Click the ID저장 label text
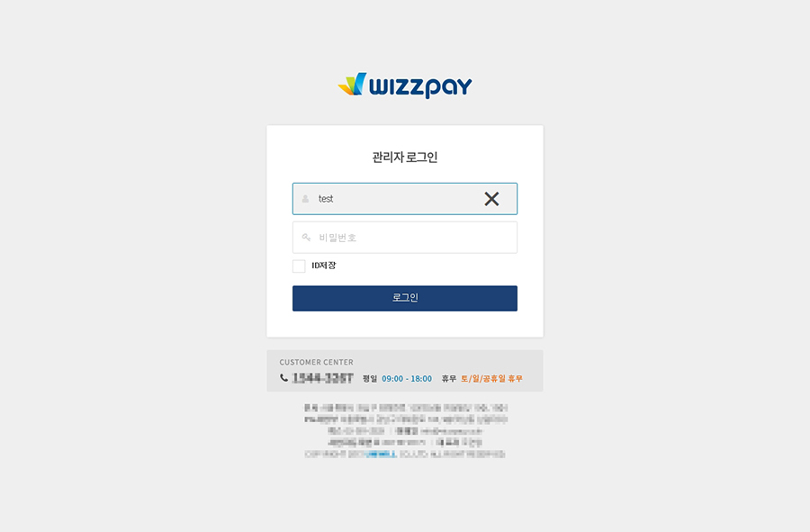This screenshot has width=810, height=532. [323, 266]
